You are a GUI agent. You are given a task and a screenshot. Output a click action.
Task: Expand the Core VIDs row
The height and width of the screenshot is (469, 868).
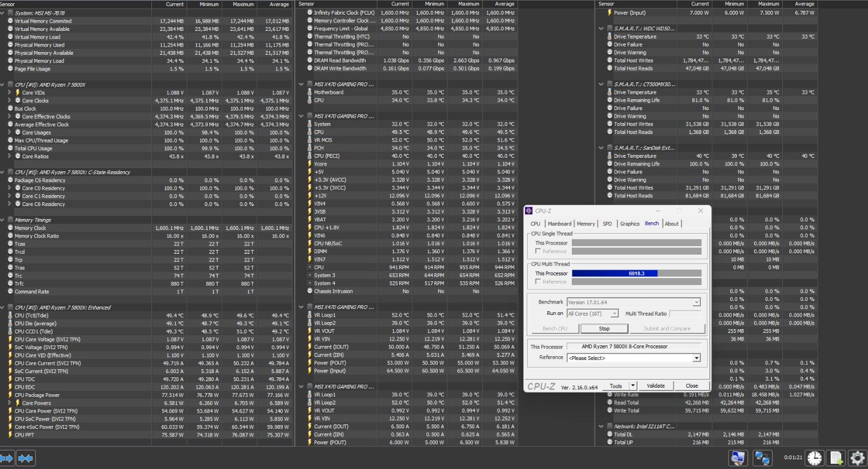click(10, 93)
